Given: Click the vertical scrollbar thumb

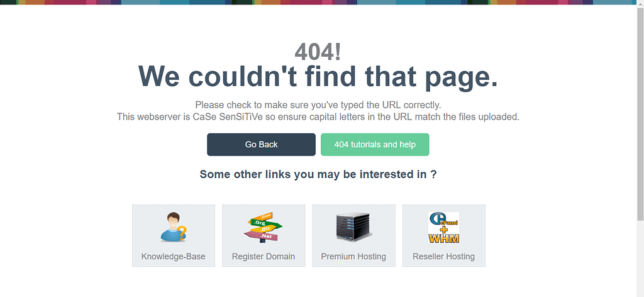Looking at the screenshot, I should click(x=640, y=113).
